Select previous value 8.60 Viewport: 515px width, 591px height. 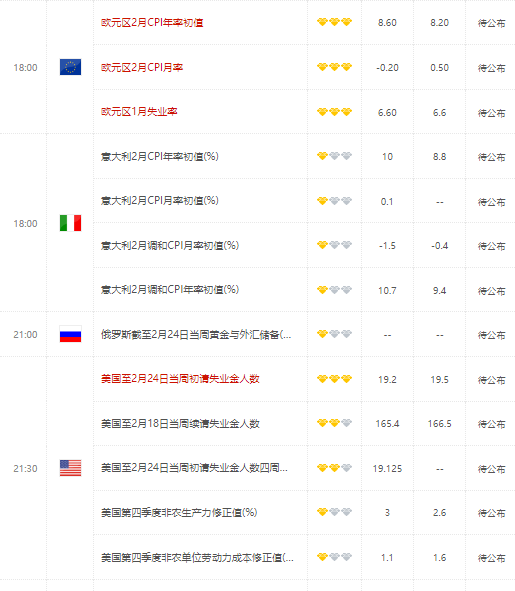click(387, 23)
